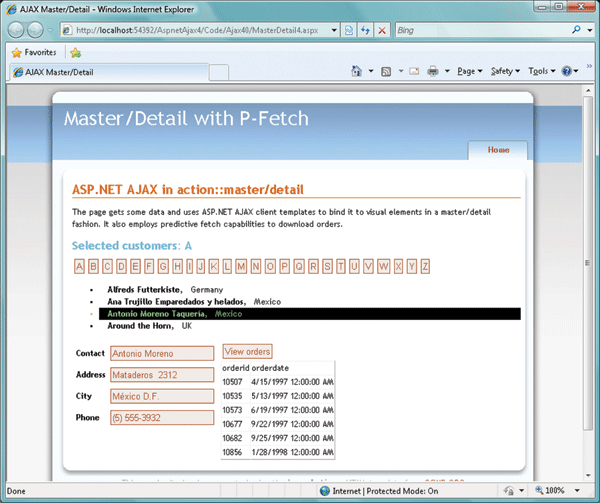Click the browser Forward arrow button
Viewport: 600px width, 503px height.
(35, 30)
